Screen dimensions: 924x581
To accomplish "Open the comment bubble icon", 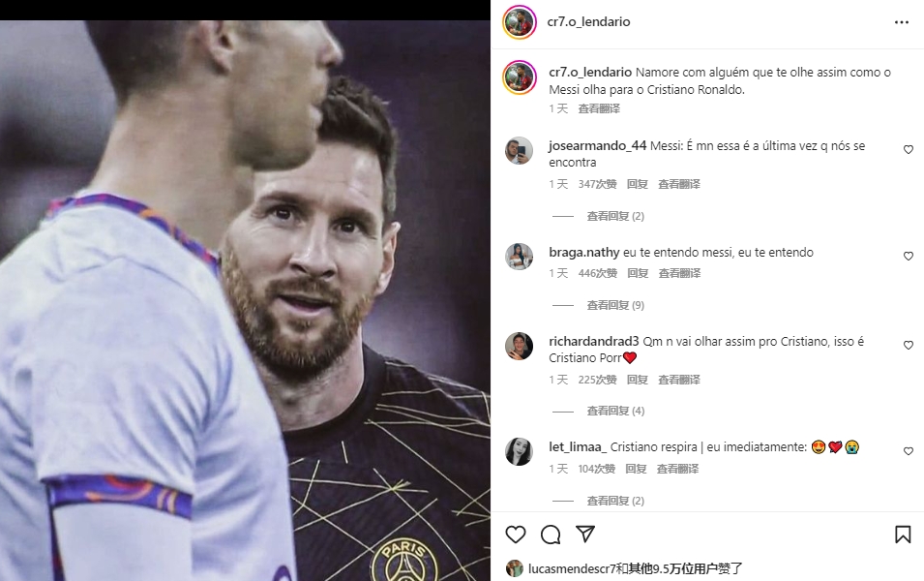I will coord(551,535).
